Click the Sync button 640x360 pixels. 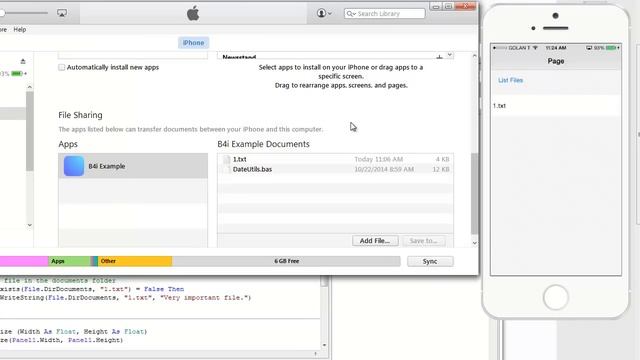(430, 261)
